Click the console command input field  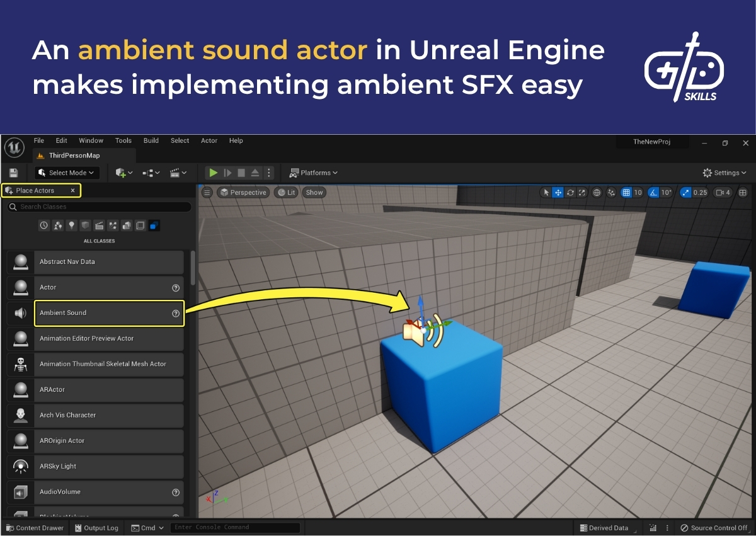(x=235, y=527)
